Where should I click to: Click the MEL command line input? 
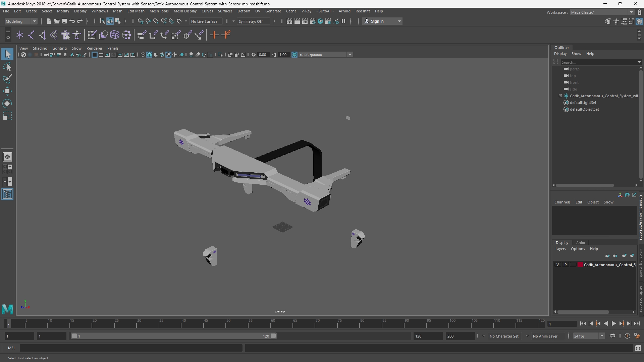(131, 348)
